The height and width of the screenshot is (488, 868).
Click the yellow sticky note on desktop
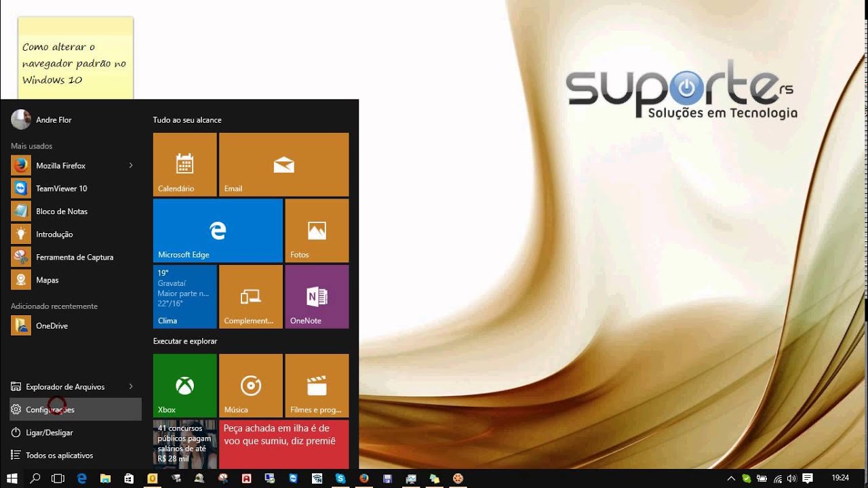coord(75,58)
